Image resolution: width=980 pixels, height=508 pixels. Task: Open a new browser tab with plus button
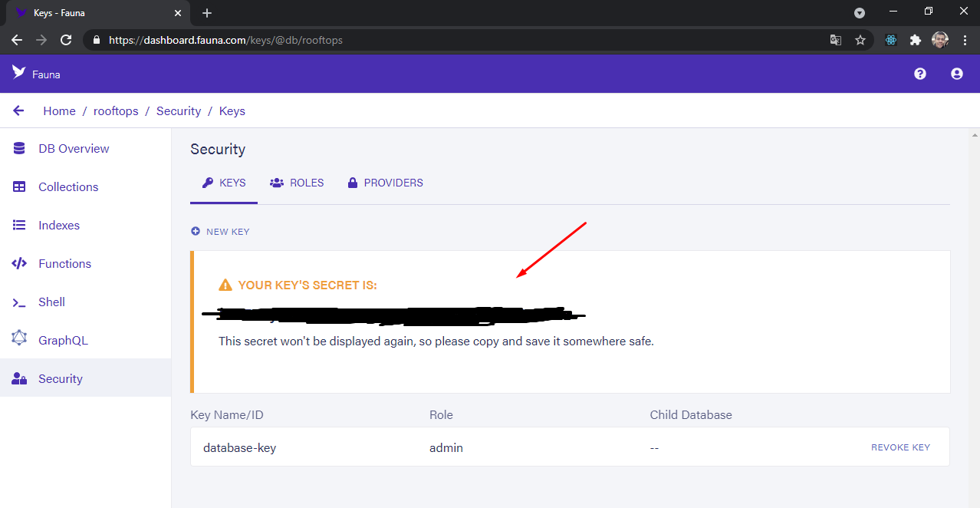207,13
